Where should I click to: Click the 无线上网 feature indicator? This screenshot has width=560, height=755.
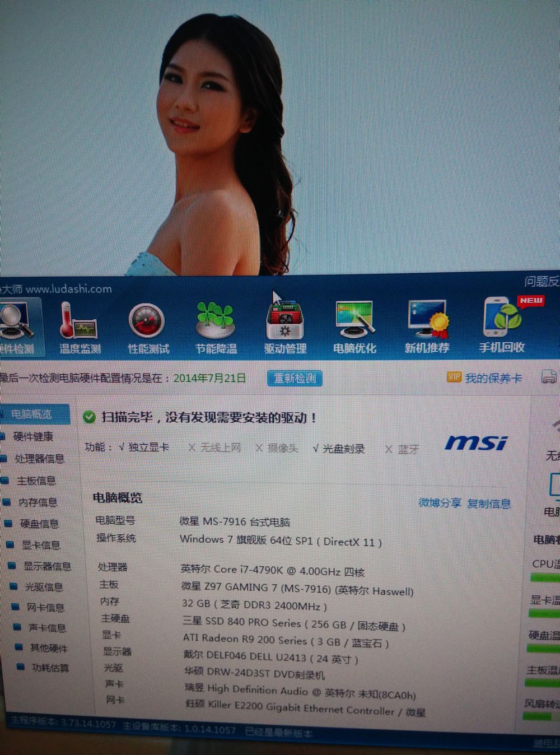(x=215, y=448)
